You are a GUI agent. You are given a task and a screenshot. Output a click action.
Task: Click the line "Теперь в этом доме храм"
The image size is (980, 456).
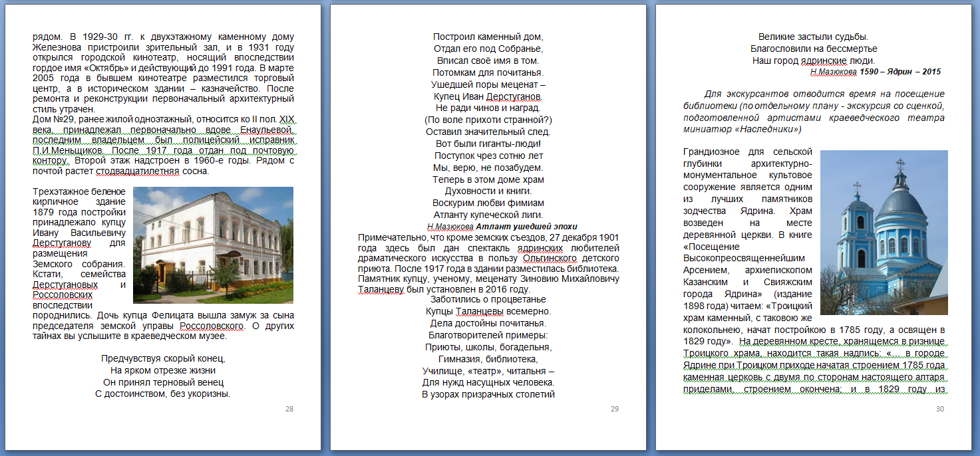point(488,179)
